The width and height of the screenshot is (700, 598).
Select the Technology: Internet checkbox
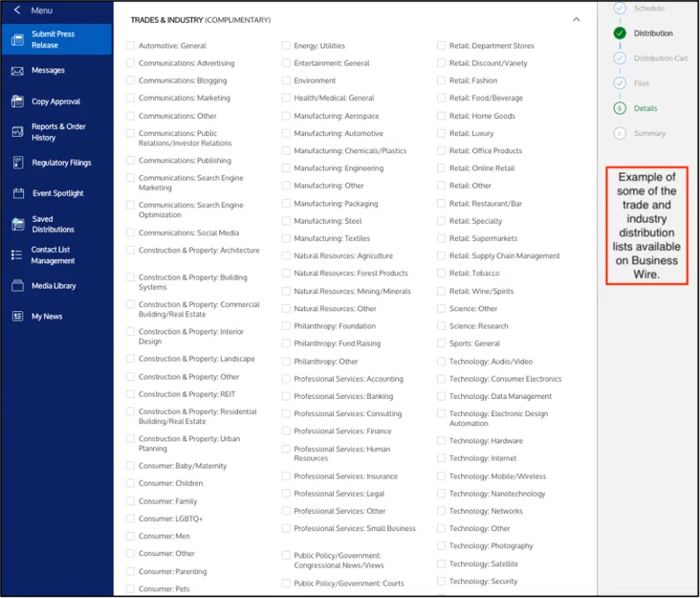pos(442,459)
